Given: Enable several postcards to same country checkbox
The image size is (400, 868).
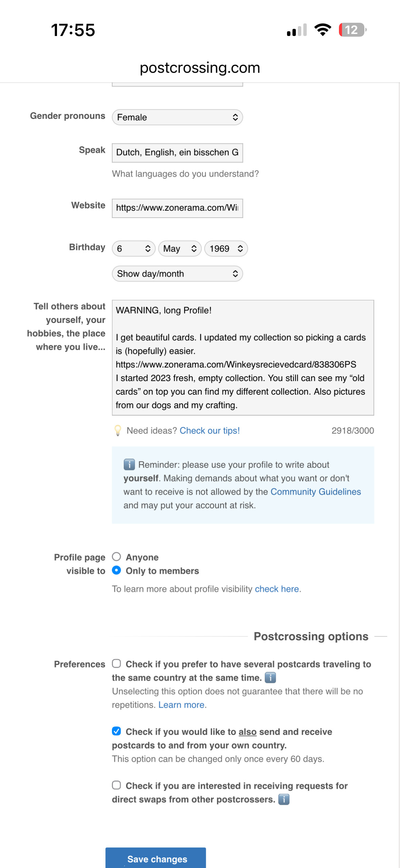Looking at the screenshot, I should point(116,663).
